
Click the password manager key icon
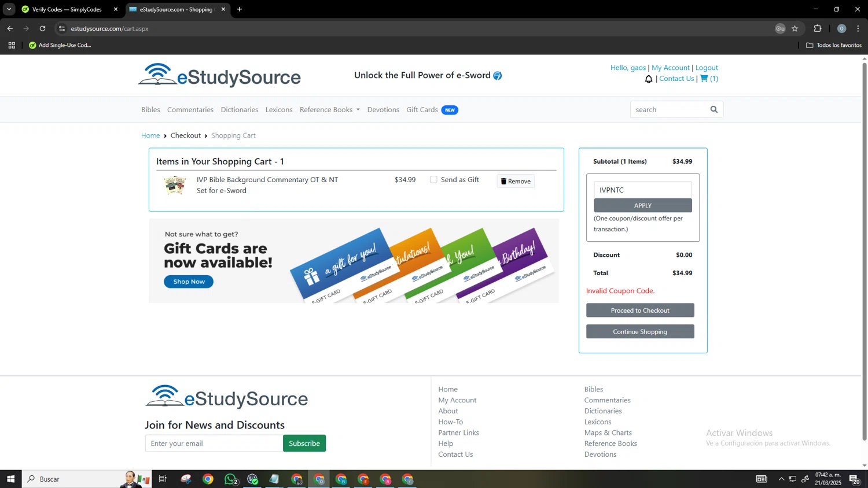780,28
